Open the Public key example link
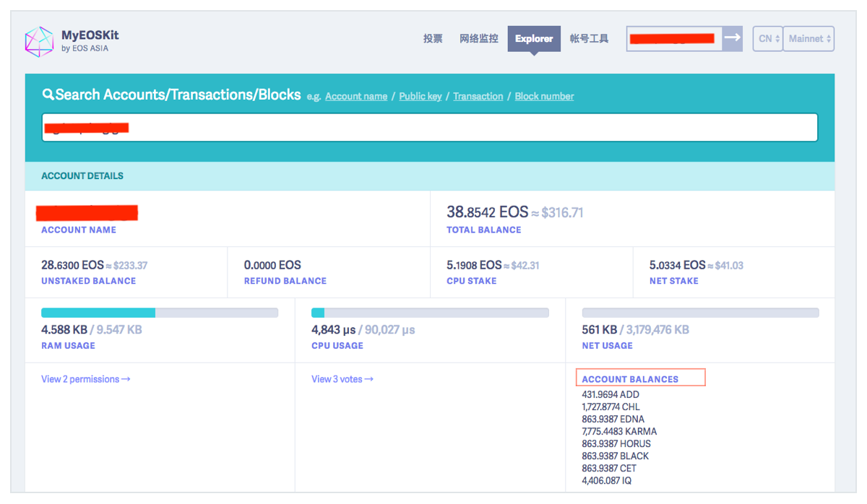867x504 pixels. [420, 96]
